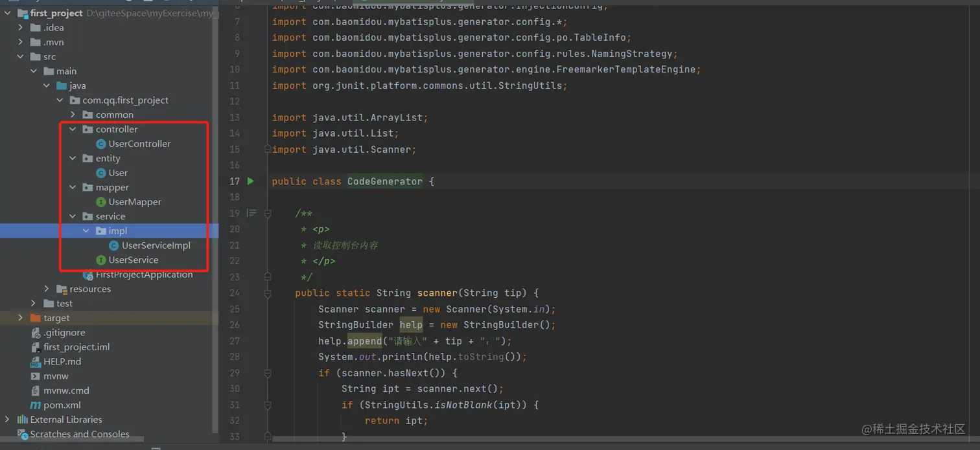The image size is (980, 450).
Task: Click the blue java source folder icon
Action: click(62, 85)
